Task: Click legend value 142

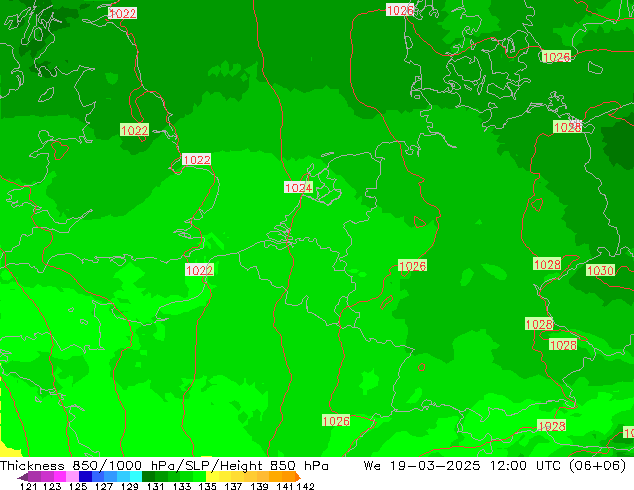Action: pyautogui.click(x=306, y=486)
